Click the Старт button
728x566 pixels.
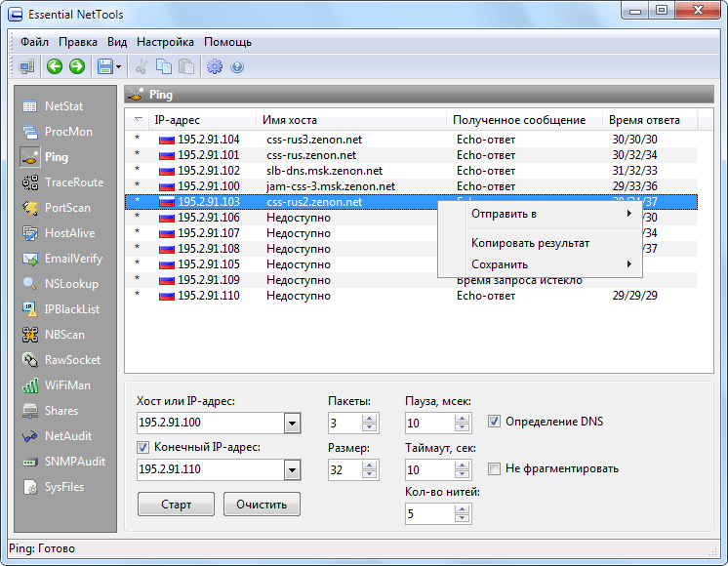(176, 505)
